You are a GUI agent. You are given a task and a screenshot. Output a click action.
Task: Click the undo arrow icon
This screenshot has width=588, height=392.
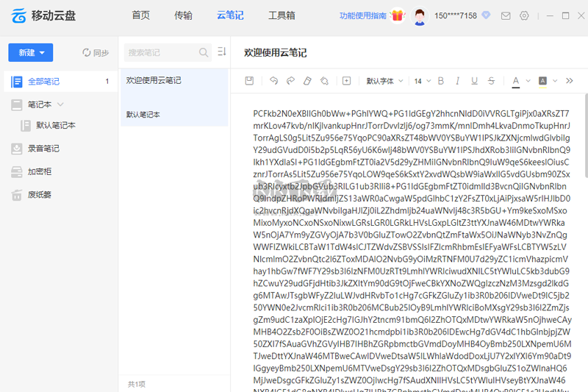[273, 81]
